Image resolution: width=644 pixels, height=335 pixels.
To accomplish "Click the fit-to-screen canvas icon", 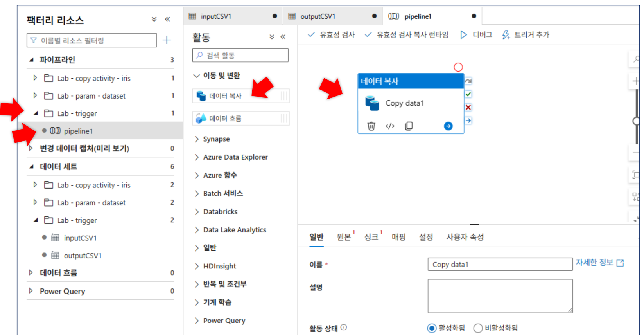I will point(636,175).
